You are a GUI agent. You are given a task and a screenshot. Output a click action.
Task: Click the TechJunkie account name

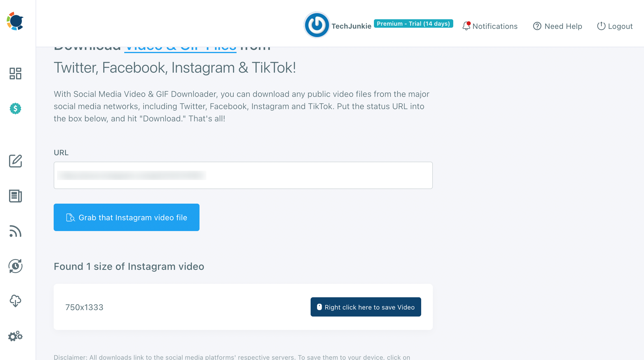click(x=351, y=26)
